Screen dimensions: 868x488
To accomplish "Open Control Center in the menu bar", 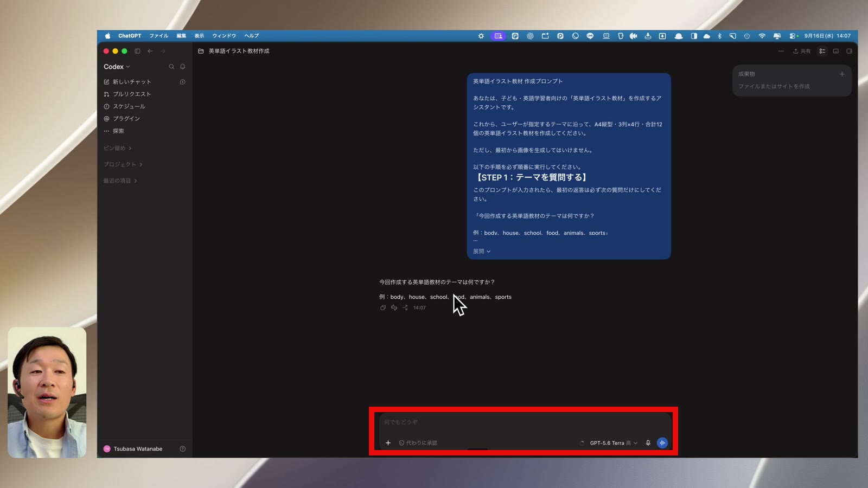I will click(794, 36).
